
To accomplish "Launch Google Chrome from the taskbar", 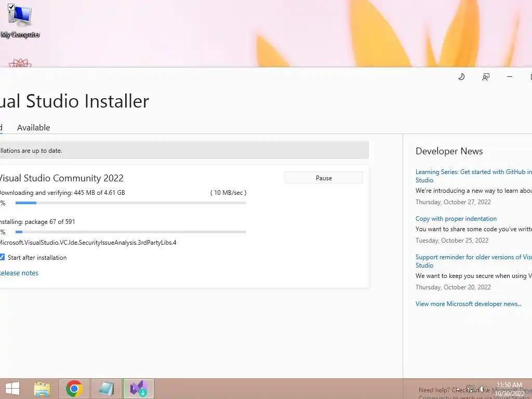I will (74, 389).
